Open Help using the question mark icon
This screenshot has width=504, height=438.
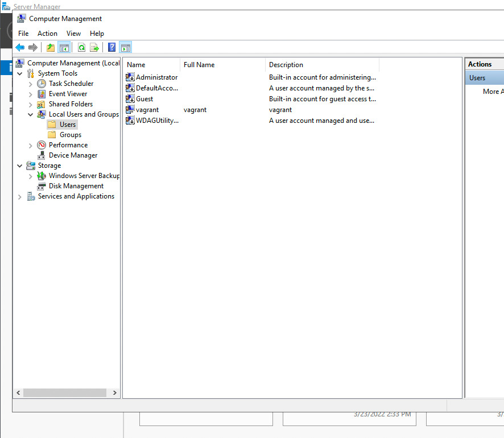coord(112,48)
